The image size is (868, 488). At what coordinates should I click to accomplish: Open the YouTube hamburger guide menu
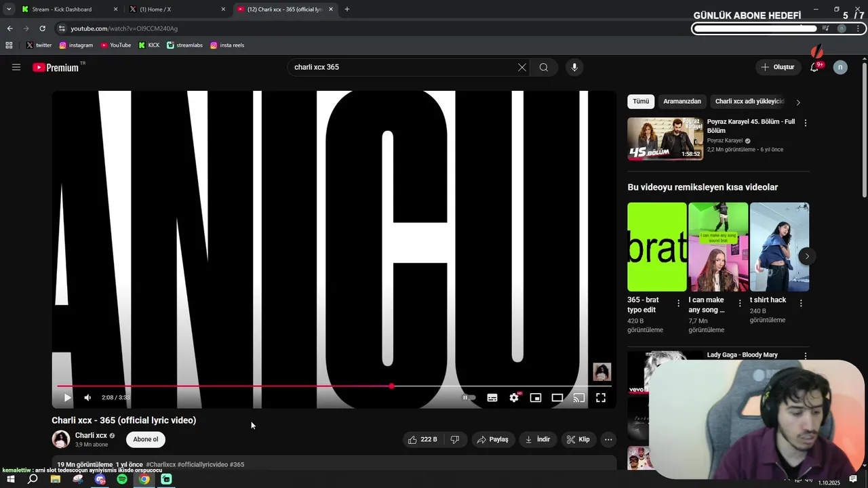[x=16, y=67]
